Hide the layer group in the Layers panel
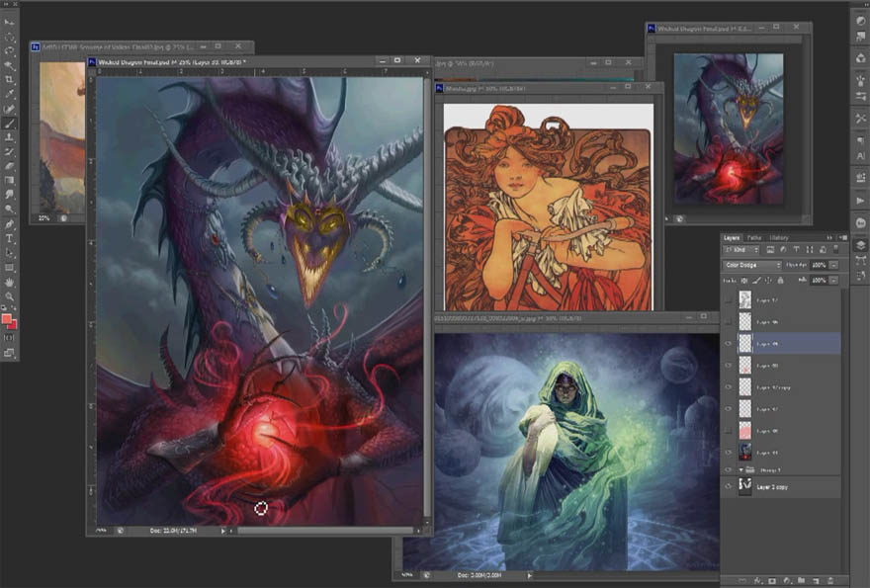 729,469
